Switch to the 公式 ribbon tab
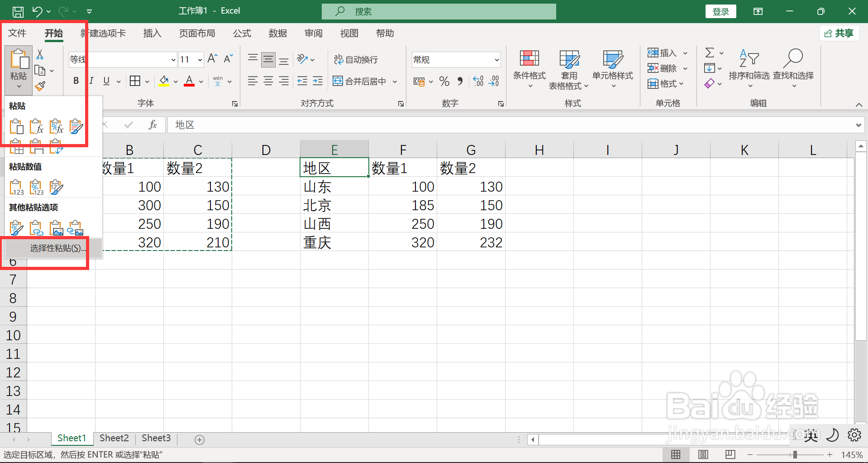 tap(242, 33)
